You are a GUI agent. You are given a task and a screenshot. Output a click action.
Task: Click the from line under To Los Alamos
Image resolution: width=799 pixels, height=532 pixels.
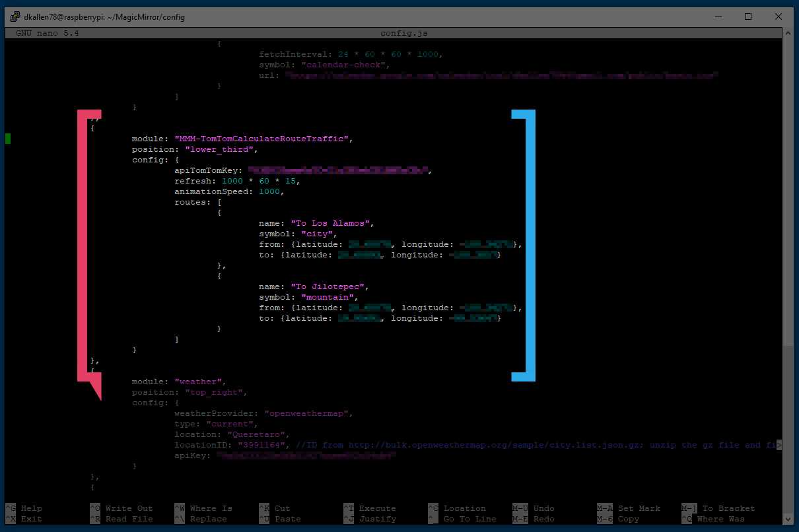[x=391, y=244]
